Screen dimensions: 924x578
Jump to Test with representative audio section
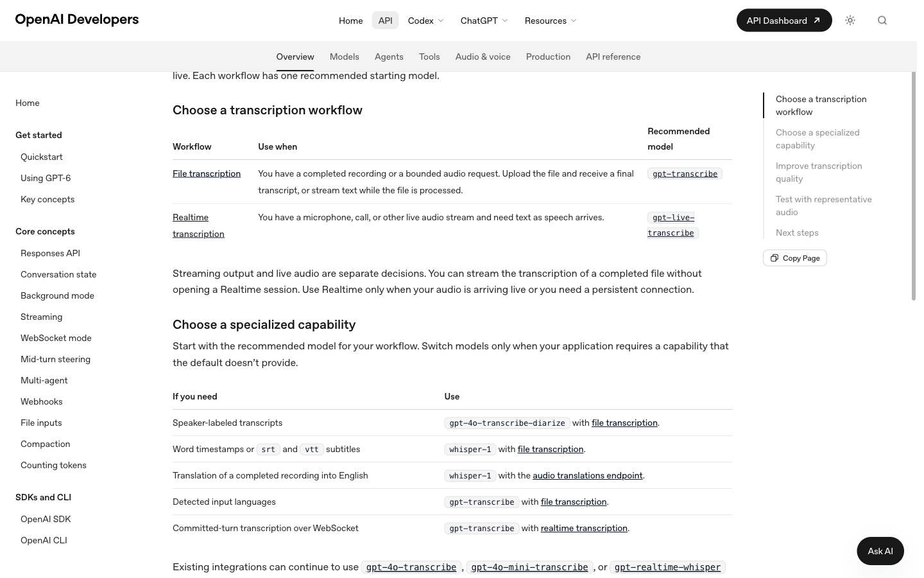click(824, 206)
